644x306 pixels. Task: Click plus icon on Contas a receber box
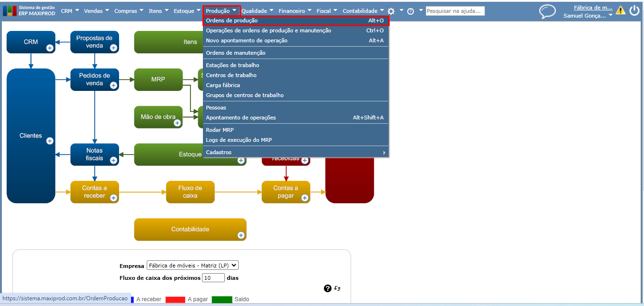coord(113,198)
